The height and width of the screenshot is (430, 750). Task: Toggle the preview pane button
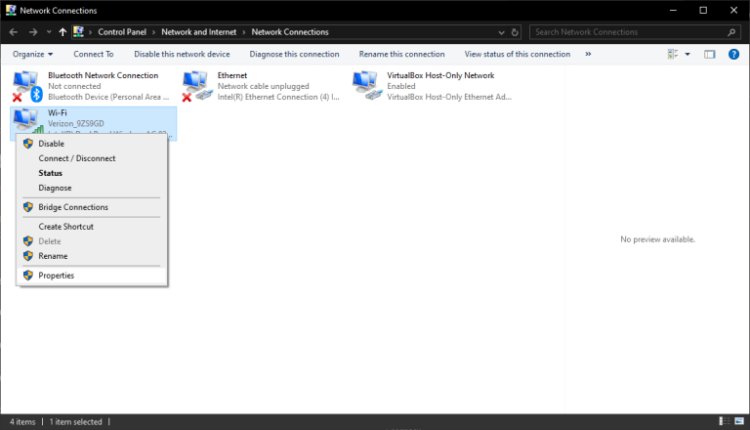click(x=708, y=54)
